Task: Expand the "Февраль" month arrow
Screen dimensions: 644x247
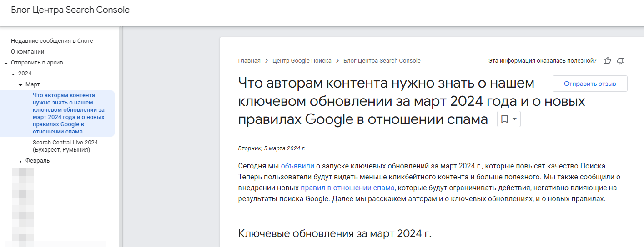Action: coord(20,161)
